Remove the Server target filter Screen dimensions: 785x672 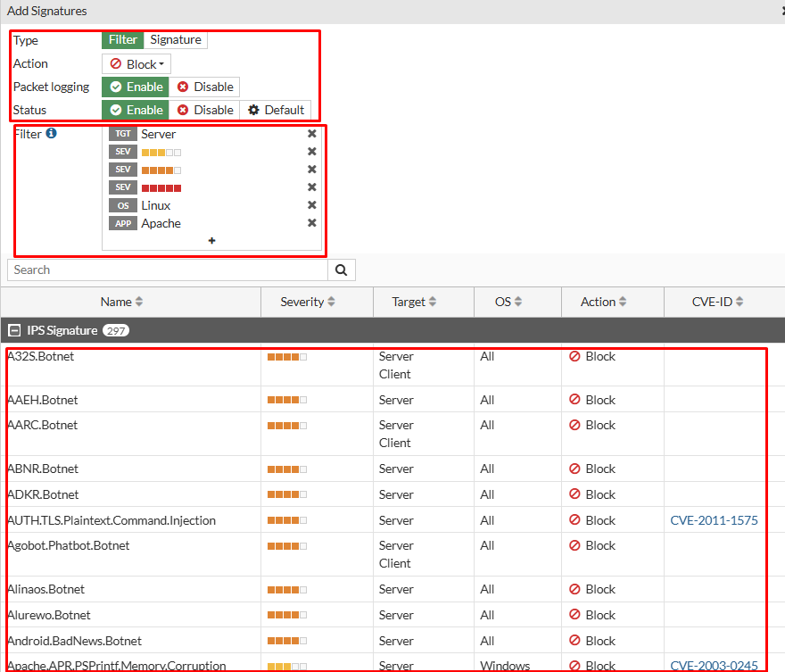point(311,134)
